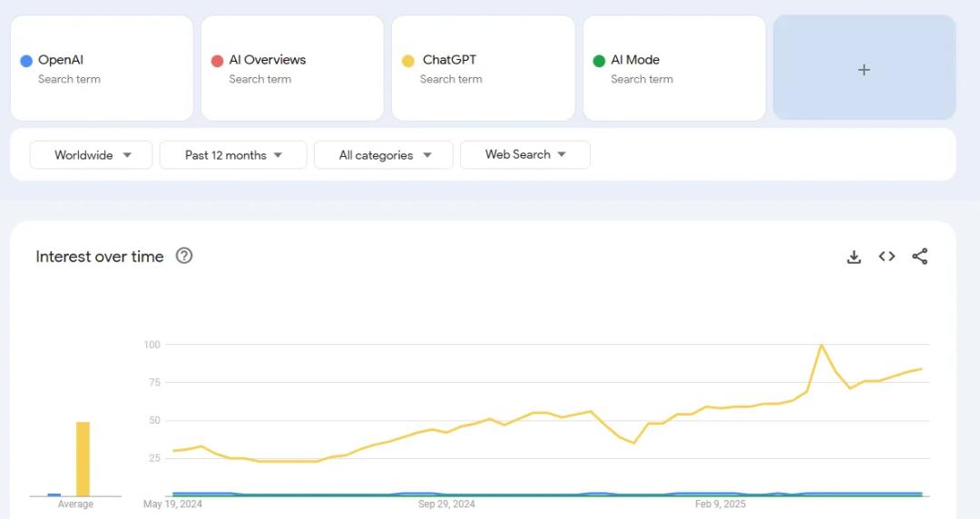Click the plus icon to add comparison
Viewport: 980px width, 519px height.
(x=864, y=69)
